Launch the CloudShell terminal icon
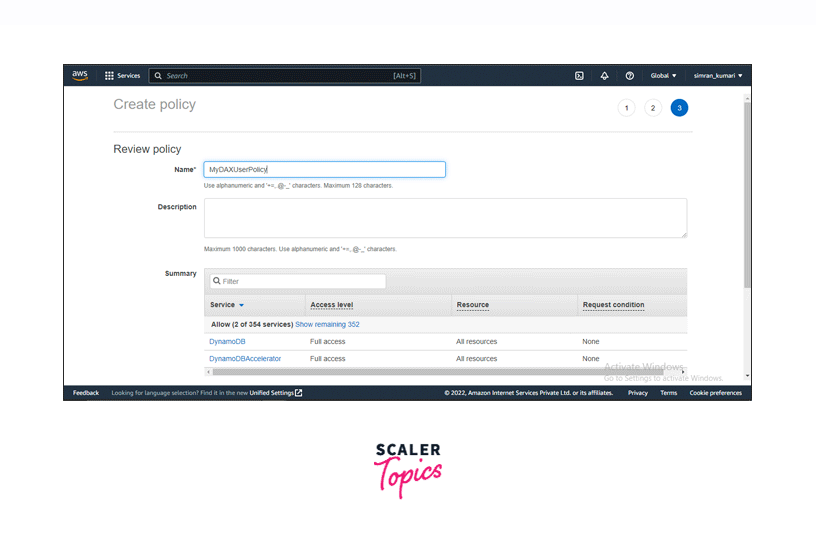Viewport: 816px width, 545px height. tap(579, 75)
